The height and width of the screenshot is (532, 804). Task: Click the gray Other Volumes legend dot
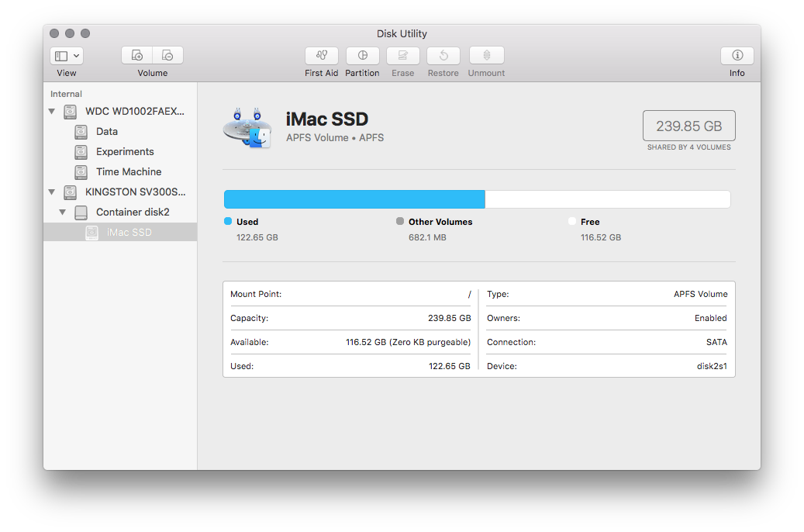(x=400, y=221)
